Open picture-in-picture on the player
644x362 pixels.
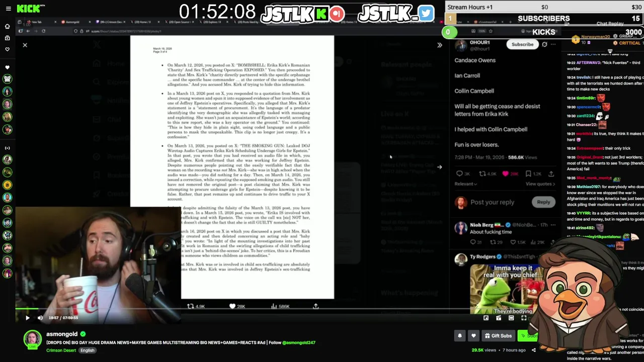[486, 318]
